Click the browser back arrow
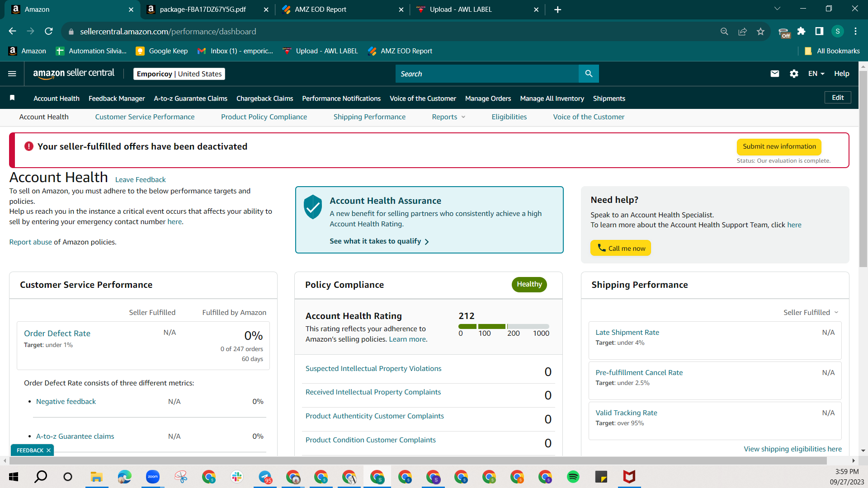 (x=12, y=31)
